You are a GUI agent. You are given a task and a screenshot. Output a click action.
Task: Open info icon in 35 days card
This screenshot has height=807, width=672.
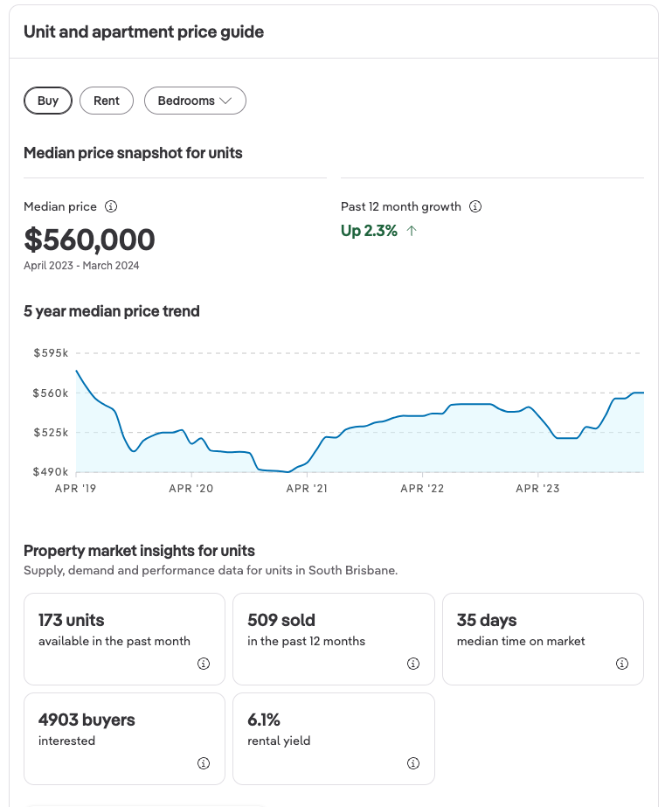[622, 664]
